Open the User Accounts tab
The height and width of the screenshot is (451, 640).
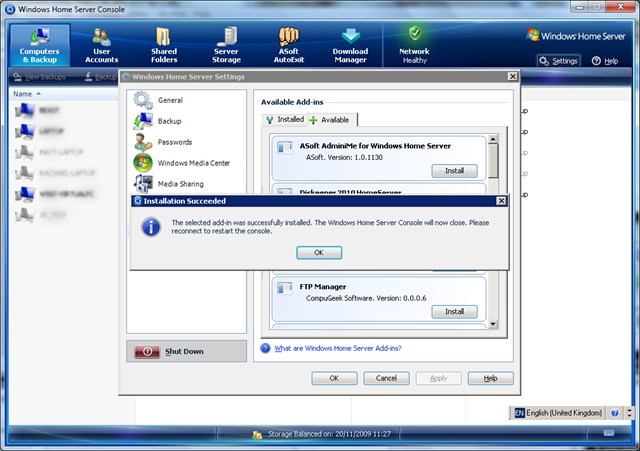coord(101,45)
